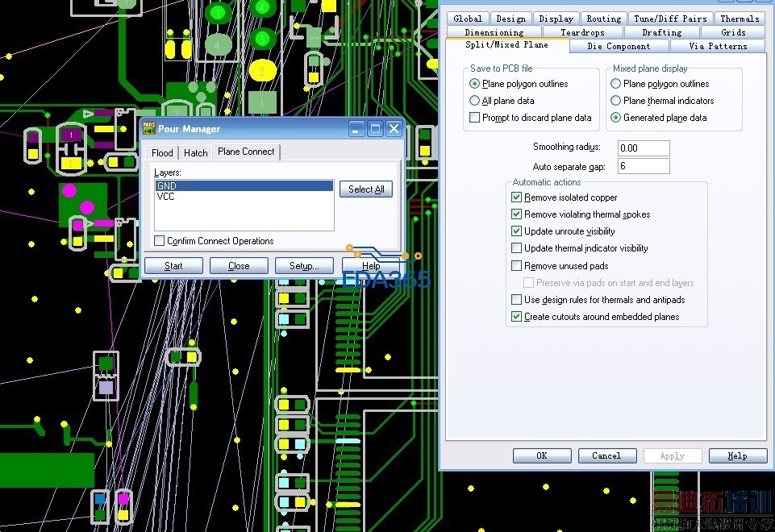Select All plane data radio button
Image resolution: width=775 pixels, height=532 pixels.
tap(475, 101)
